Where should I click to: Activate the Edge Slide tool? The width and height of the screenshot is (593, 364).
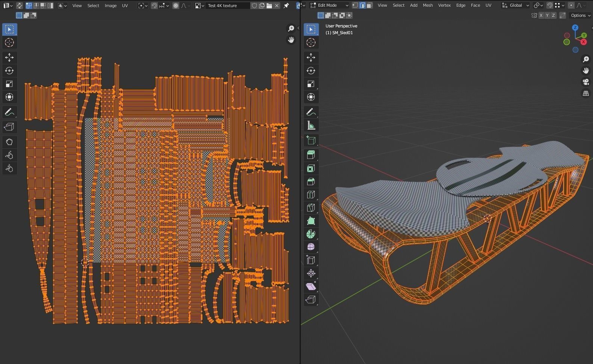[x=311, y=260]
